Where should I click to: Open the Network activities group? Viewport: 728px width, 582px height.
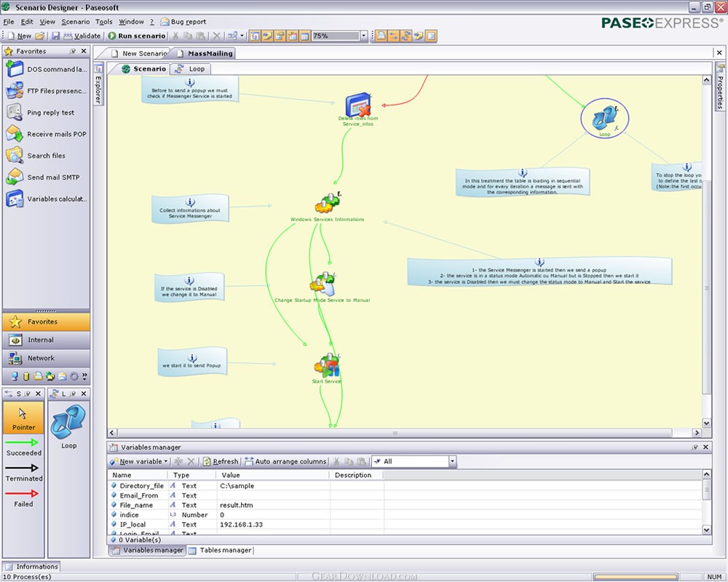coord(46,358)
